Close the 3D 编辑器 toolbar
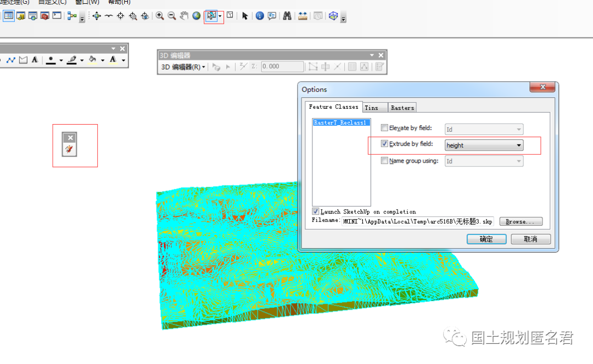Image resolution: width=593 pixels, height=364 pixels. 381,55
